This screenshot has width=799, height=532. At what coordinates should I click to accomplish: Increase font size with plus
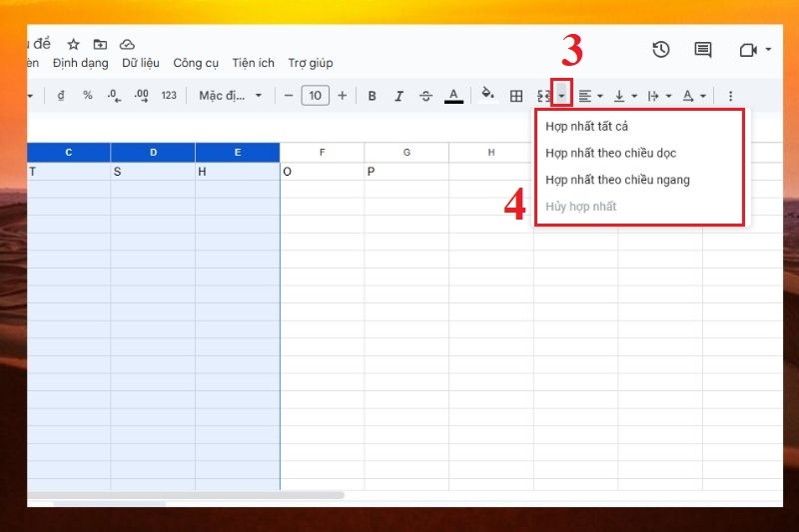click(x=343, y=95)
